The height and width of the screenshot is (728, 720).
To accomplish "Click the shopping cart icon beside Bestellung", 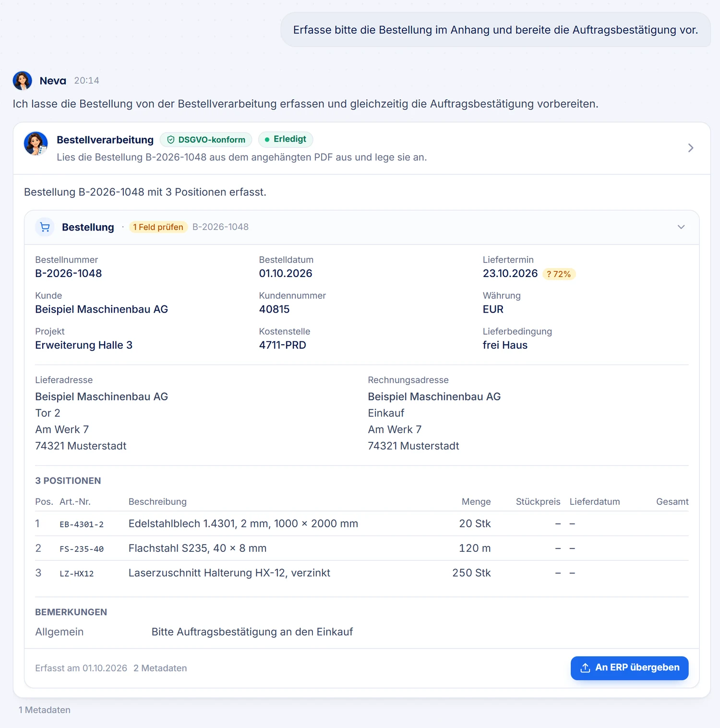I will click(x=45, y=227).
